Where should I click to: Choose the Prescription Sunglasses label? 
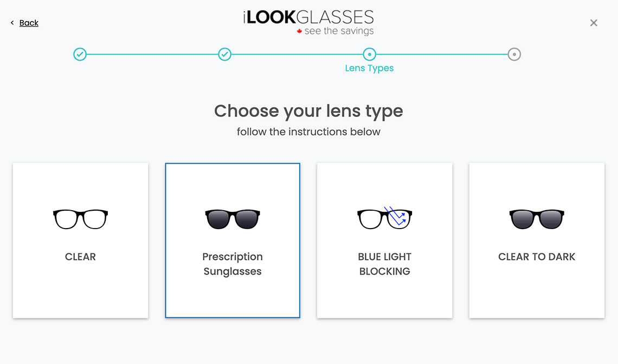233,264
